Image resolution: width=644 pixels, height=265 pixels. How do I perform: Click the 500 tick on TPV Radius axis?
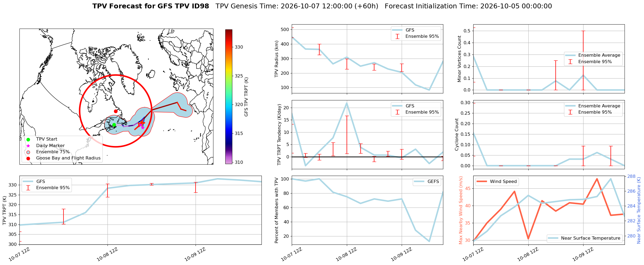click(285, 29)
